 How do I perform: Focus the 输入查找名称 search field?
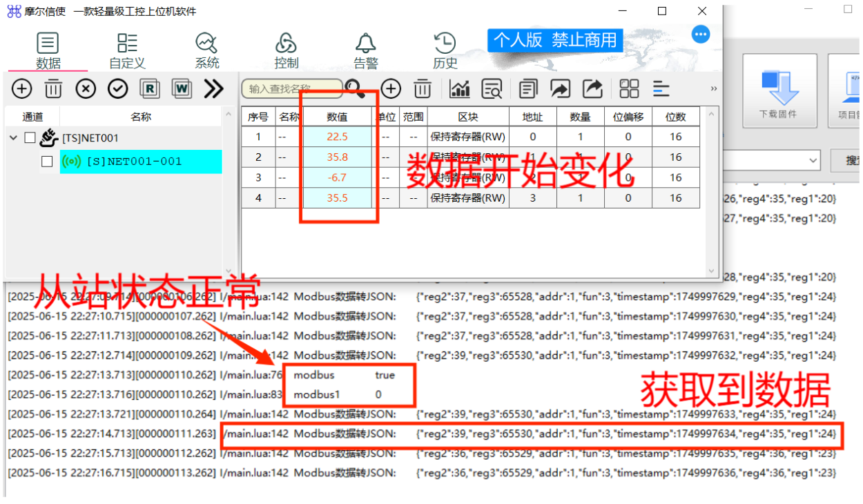coord(291,88)
